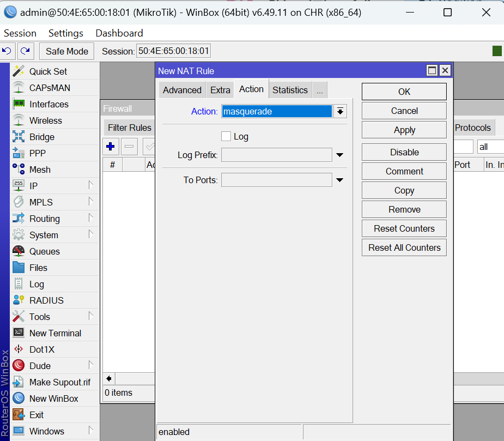This screenshot has height=441, width=504.
Task: Launch New Terminal from the sidebar
Action: (x=55, y=333)
